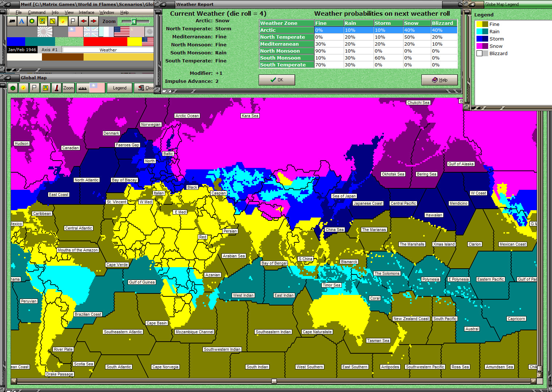The width and height of the screenshot is (552, 392).
Task: Click the Jan/Feb 1946 turn label
Action: (x=22, y=50)
